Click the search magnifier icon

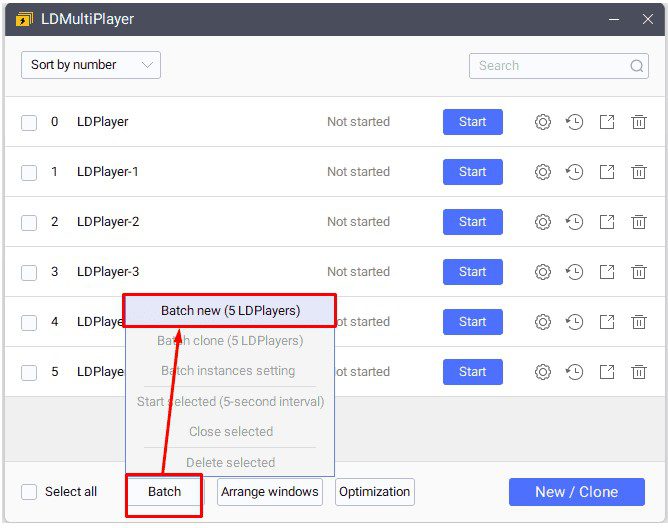pos(636,66)
